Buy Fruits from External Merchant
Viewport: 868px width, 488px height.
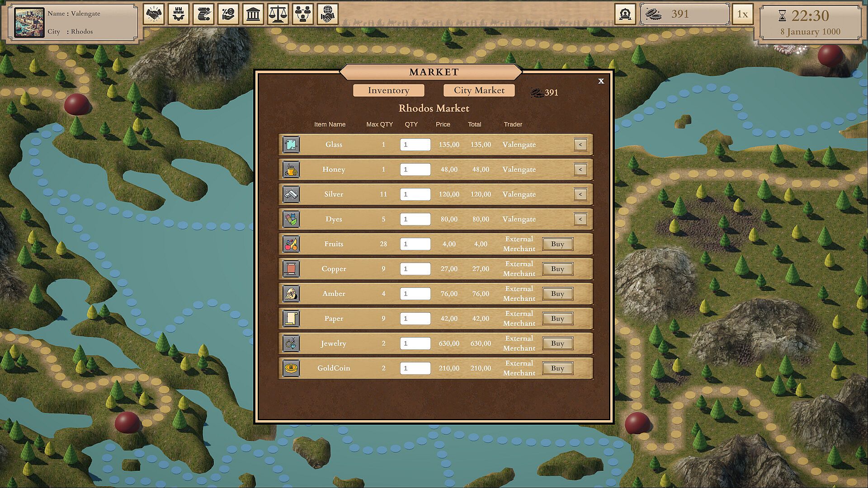point(557,244)
